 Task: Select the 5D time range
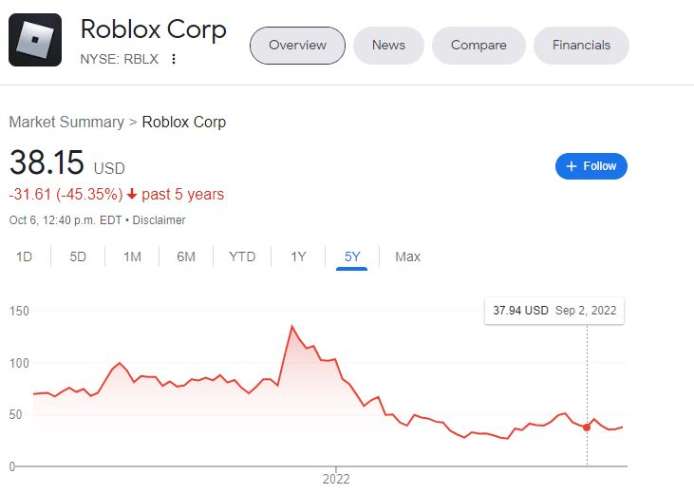(x=78, y=257)
